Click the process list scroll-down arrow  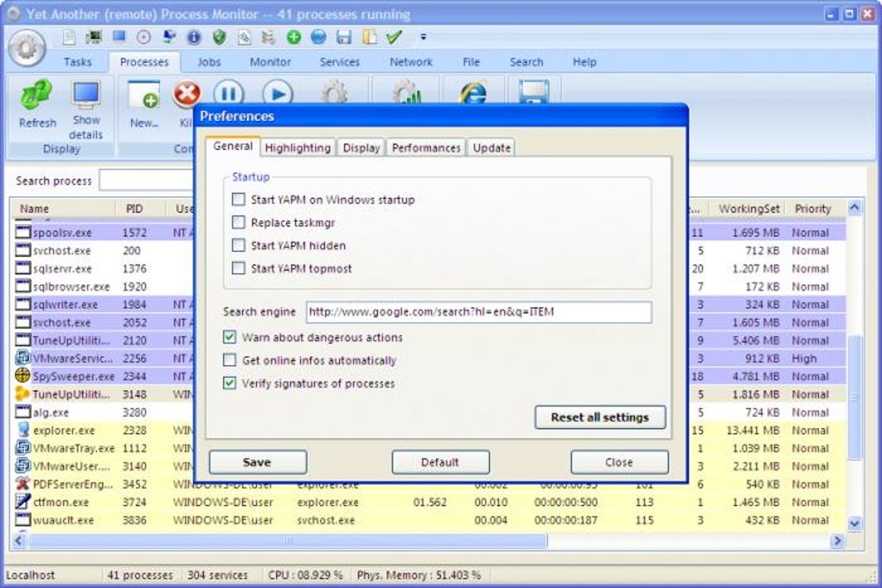pos(854,524)
